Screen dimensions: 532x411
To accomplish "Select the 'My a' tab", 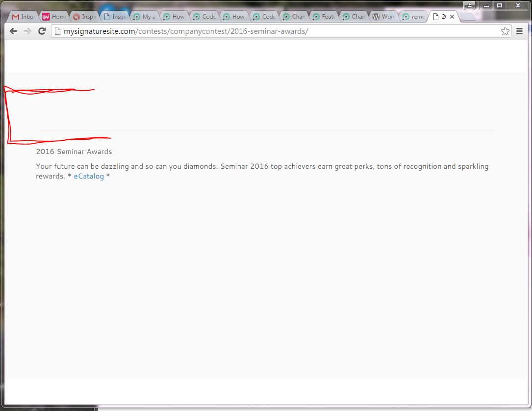I will coord(145,17).
